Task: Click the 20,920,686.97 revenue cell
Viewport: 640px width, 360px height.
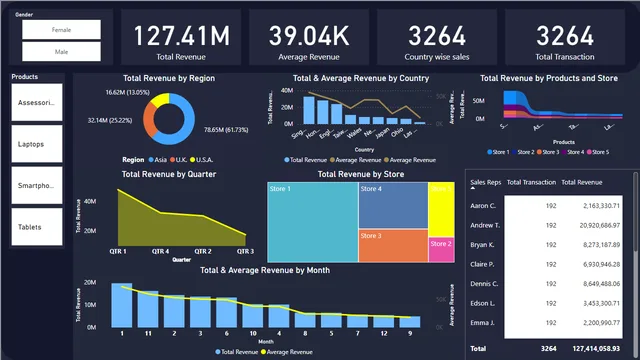Action: coord(600,225)
